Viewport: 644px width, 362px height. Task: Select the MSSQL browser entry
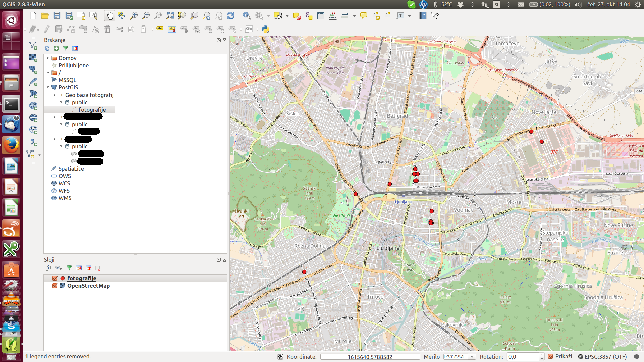(67, 80)
